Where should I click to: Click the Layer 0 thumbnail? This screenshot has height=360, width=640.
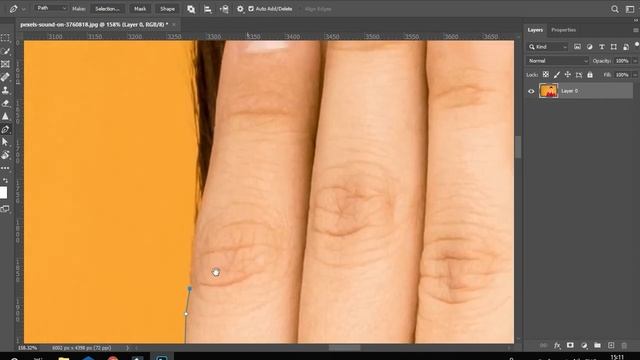pyautogui.click(x=548, y=91)
